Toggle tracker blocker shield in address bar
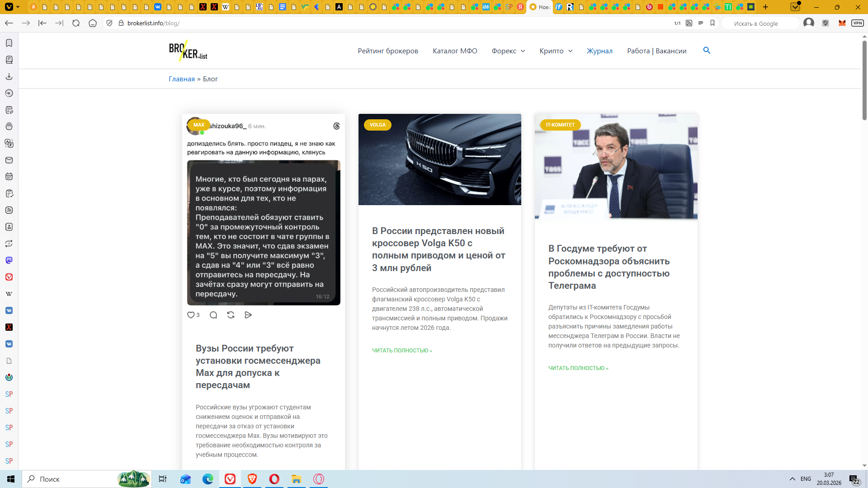The height and width of the screenshot is (488, 868). click(109, 23)
